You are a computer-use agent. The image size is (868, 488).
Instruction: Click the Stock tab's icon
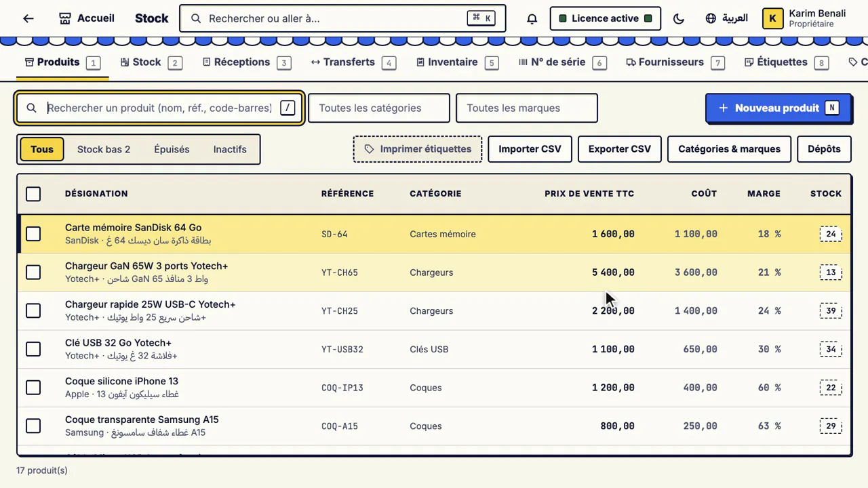point(125,62)
